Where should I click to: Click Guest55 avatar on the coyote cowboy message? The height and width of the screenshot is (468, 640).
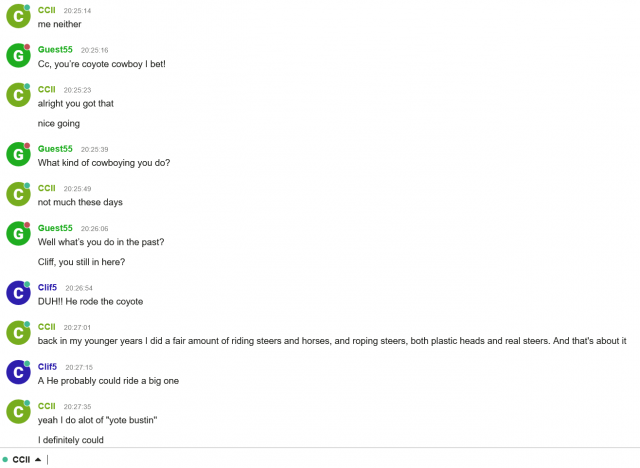18,56
